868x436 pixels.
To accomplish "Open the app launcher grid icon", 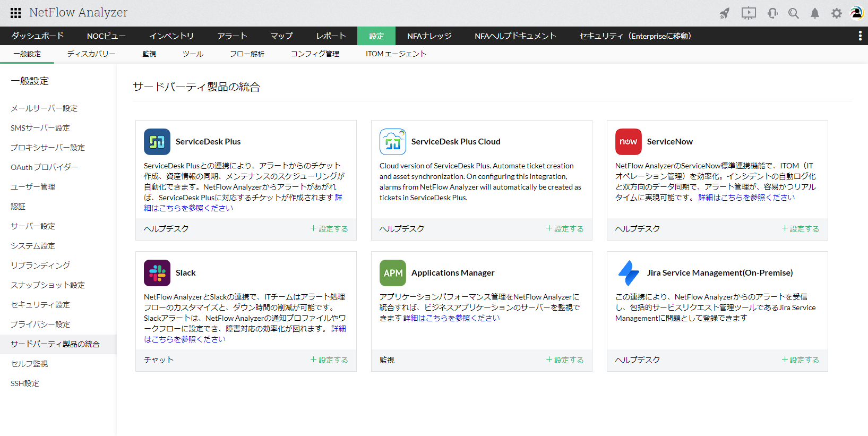I will pos(16,13).
